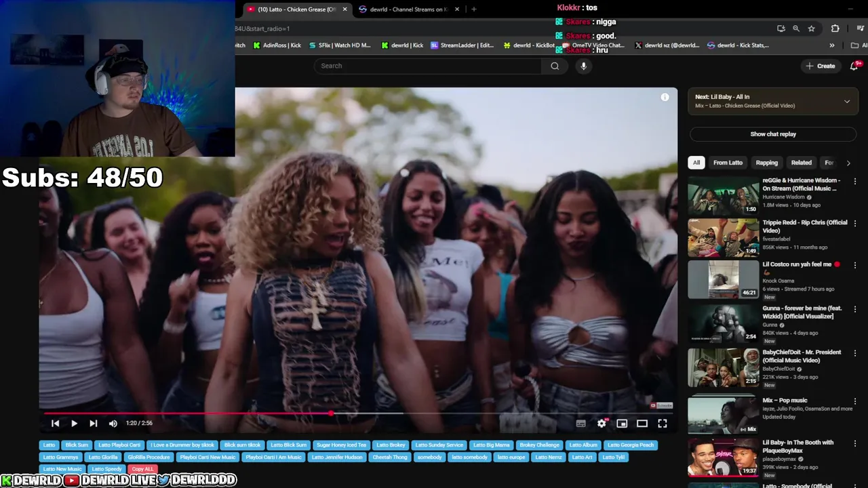Switch to dewrld Channel Streams browser tab
Screen dimensions: 868x488
point(407,9)
